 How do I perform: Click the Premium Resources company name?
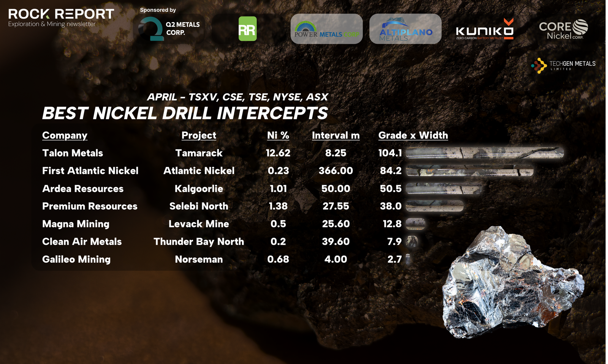coord(90,206)
